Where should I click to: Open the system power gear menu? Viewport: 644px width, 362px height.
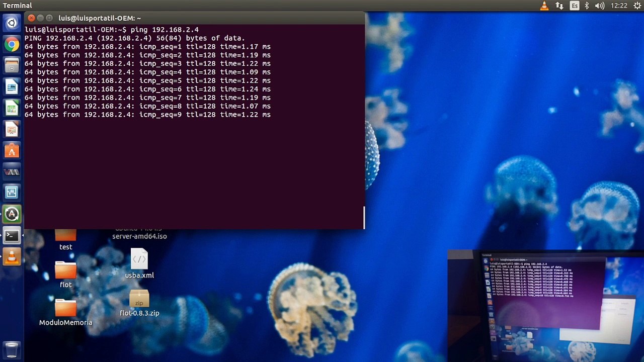[x=637, y=6]
